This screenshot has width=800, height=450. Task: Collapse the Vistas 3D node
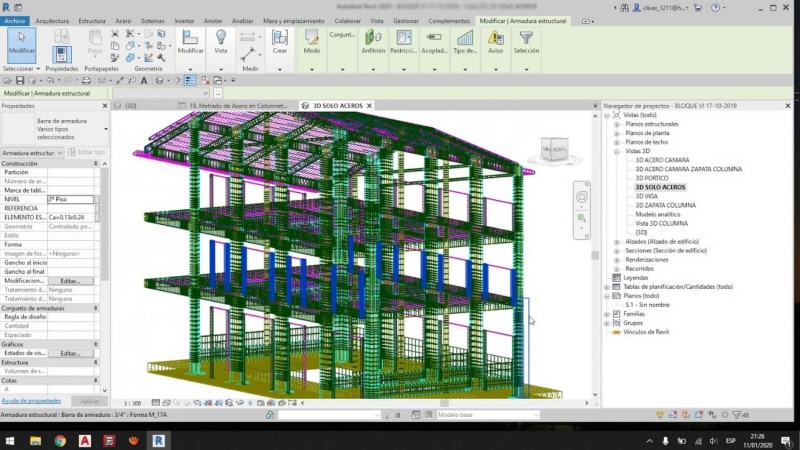click(616, 151)
